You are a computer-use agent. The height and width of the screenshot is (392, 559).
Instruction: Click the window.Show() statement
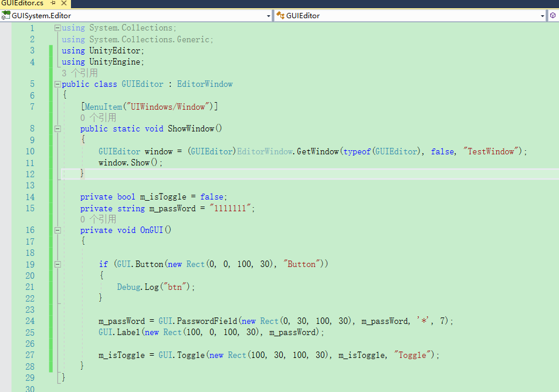coord(130,163)
